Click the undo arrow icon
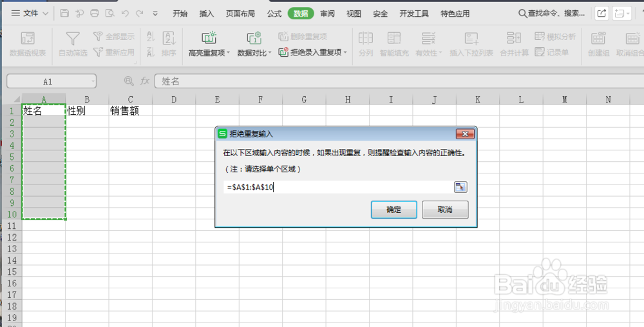Image resolution: width=644 pixels, height=327 pixels. click(x=125, y=13)
